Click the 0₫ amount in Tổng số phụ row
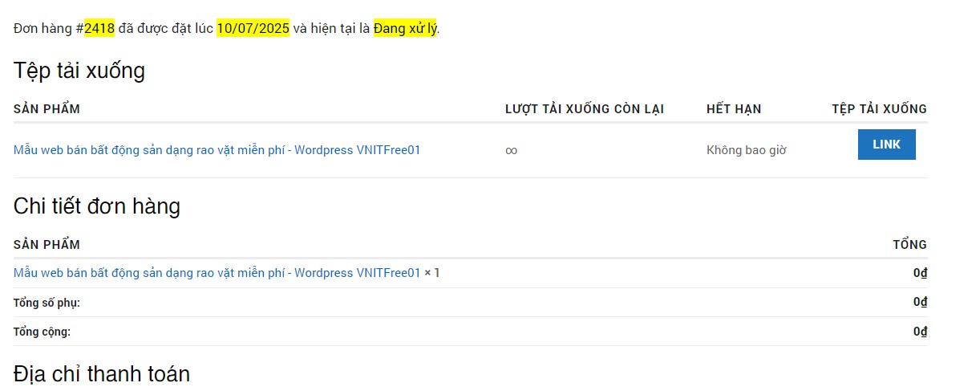980x391 pixels. (920, 302)
